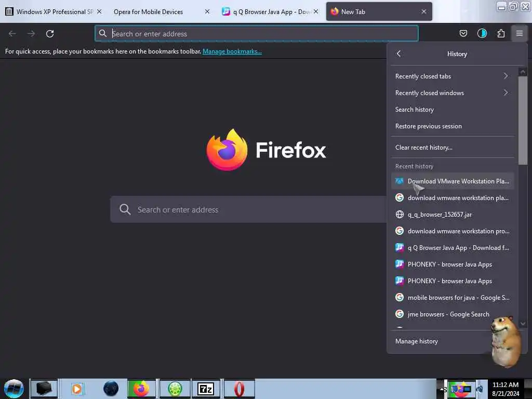The width and height of the screenshot is (532, 399).
Task: Select the New Tab tab
Action: [x=379, y=12]
